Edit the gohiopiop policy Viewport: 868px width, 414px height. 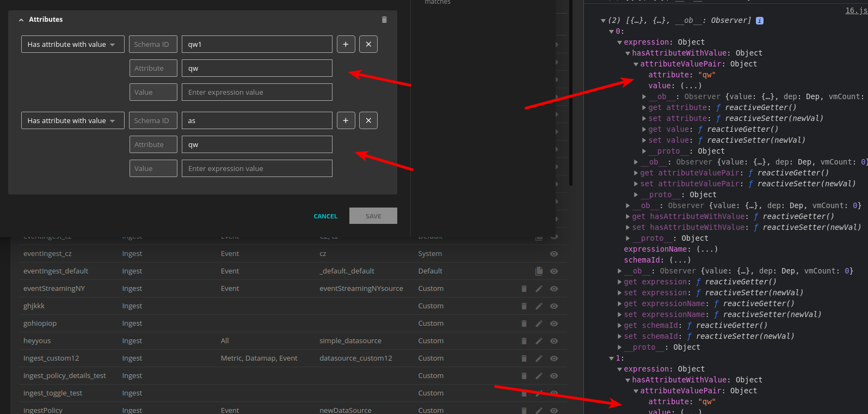point(539,324)
